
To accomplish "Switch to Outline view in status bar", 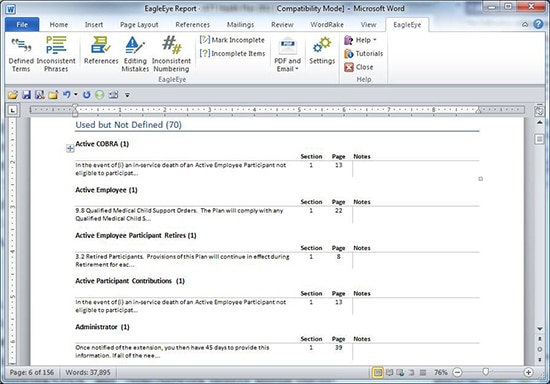I will click(x=411, y=372).
